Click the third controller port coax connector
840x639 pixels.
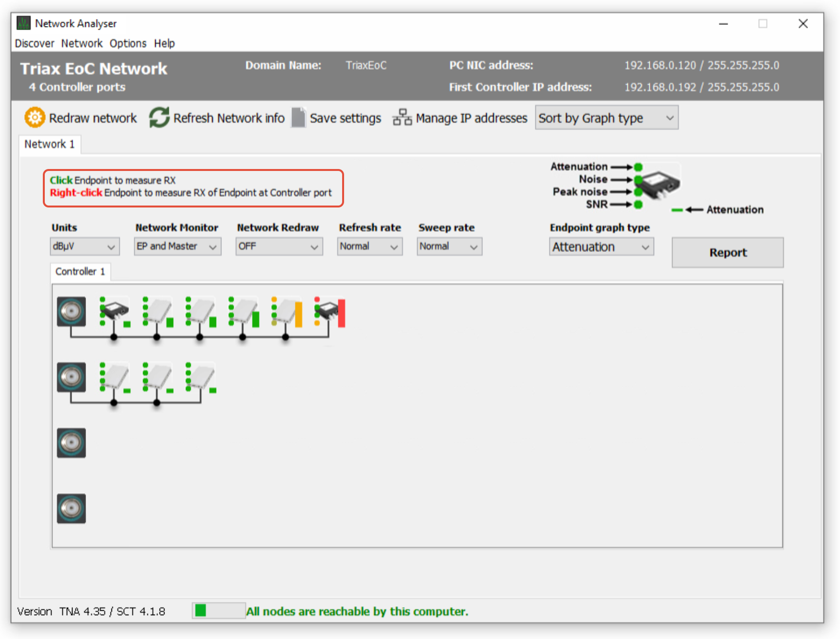coord(72,443)
